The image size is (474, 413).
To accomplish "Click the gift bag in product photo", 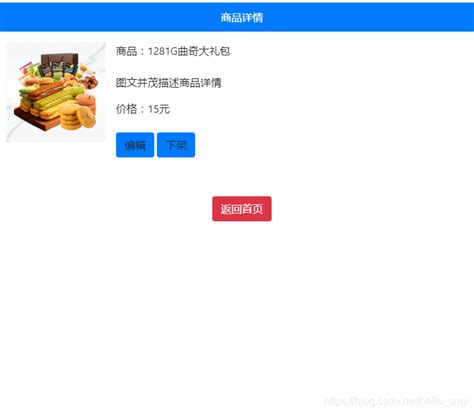I will (59, 64).
